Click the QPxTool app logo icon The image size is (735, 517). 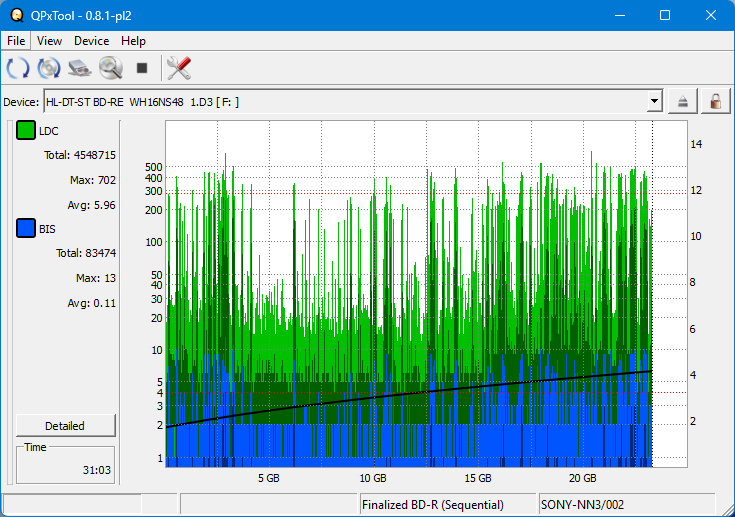(17, 15)
